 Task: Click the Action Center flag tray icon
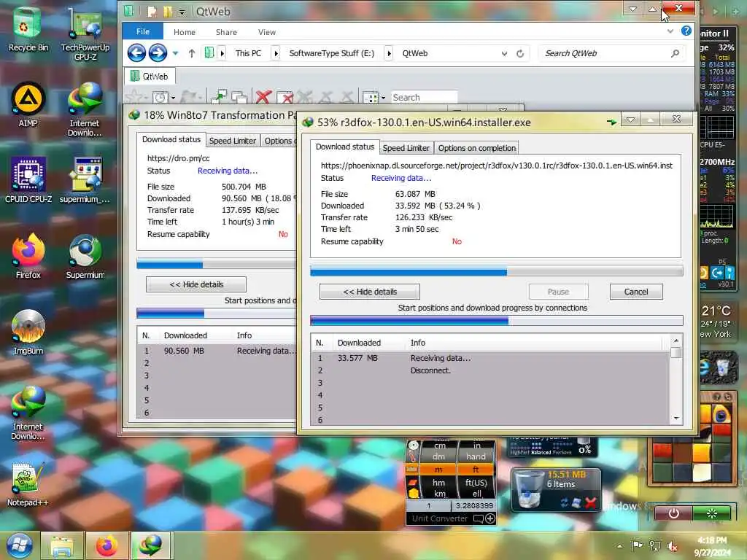pyautogui.click(x=637, y=545)
